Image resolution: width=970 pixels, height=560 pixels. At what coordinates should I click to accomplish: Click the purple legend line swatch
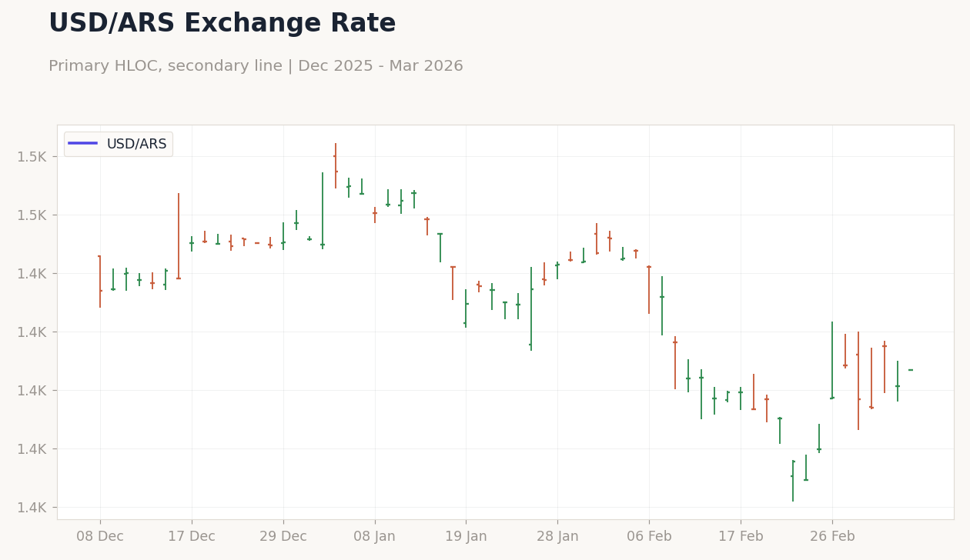click(82, 143)
